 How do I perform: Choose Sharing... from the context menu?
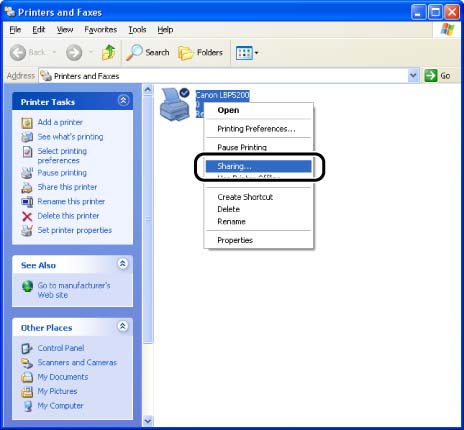pos(258,166)
